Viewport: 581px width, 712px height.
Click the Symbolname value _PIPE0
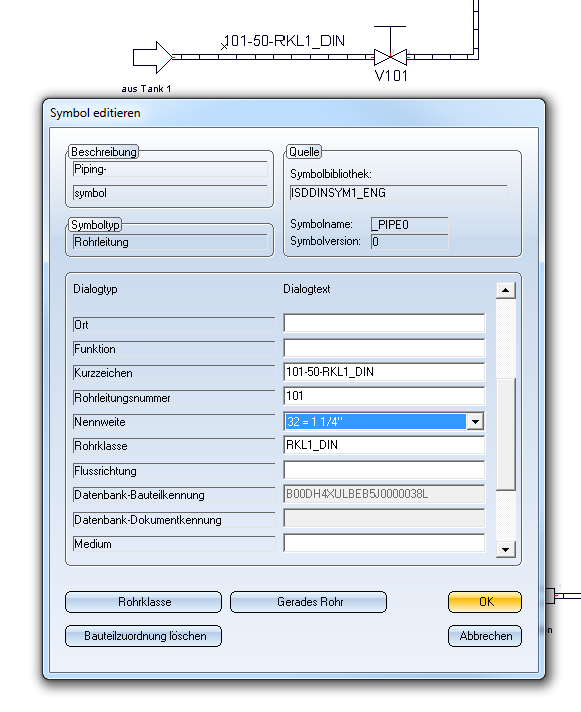(x=409, y=225)
